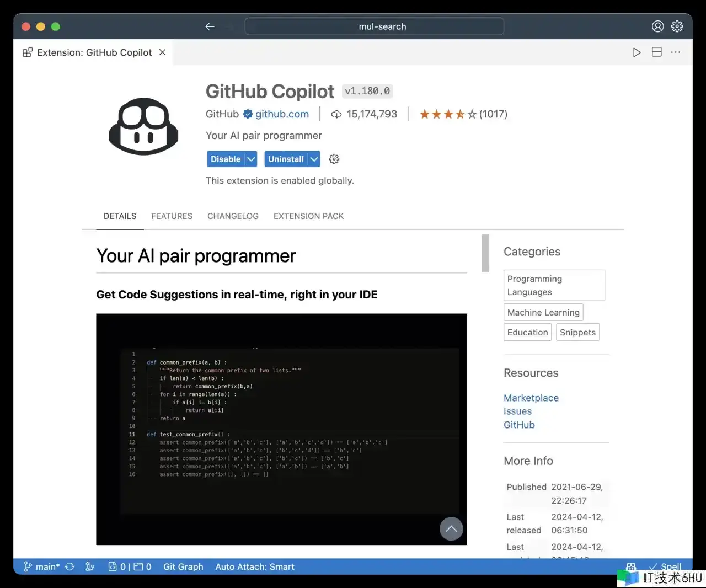The image size is (706, 588).
Task: Open the EXTENSION PACK tab
Action: [308, 216]
